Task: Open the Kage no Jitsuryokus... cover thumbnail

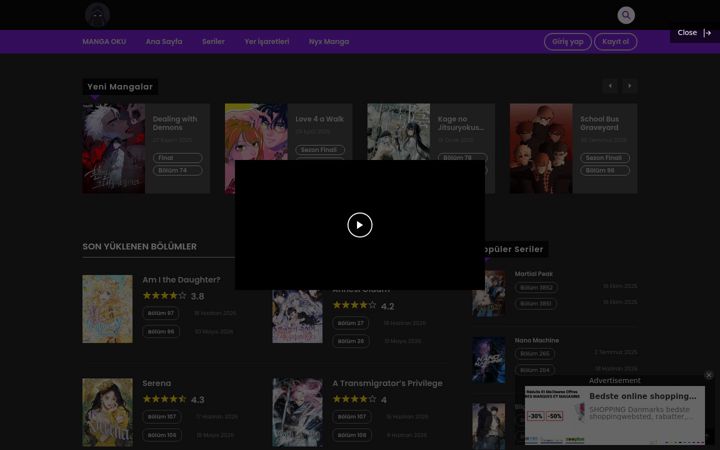Action: coord(399,131)
